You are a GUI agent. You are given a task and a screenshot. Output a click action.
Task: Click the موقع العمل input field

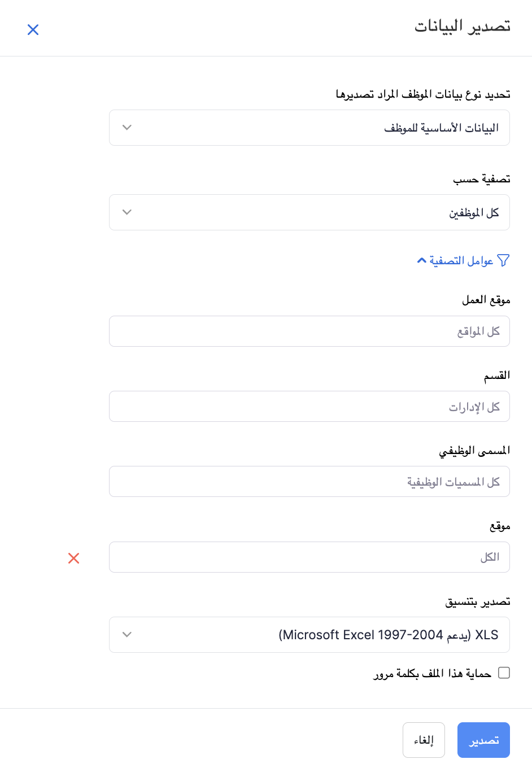(x=309, y=331)
